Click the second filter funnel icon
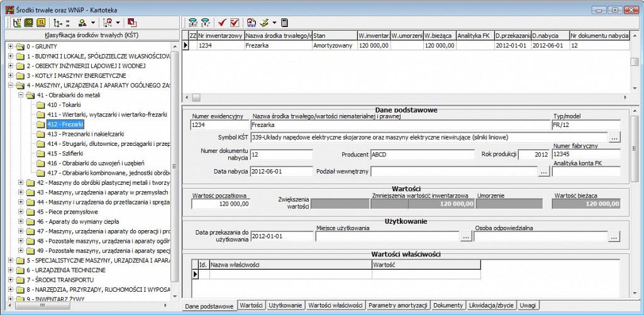This screenshot has height=315, width=644. coord(205,22)
